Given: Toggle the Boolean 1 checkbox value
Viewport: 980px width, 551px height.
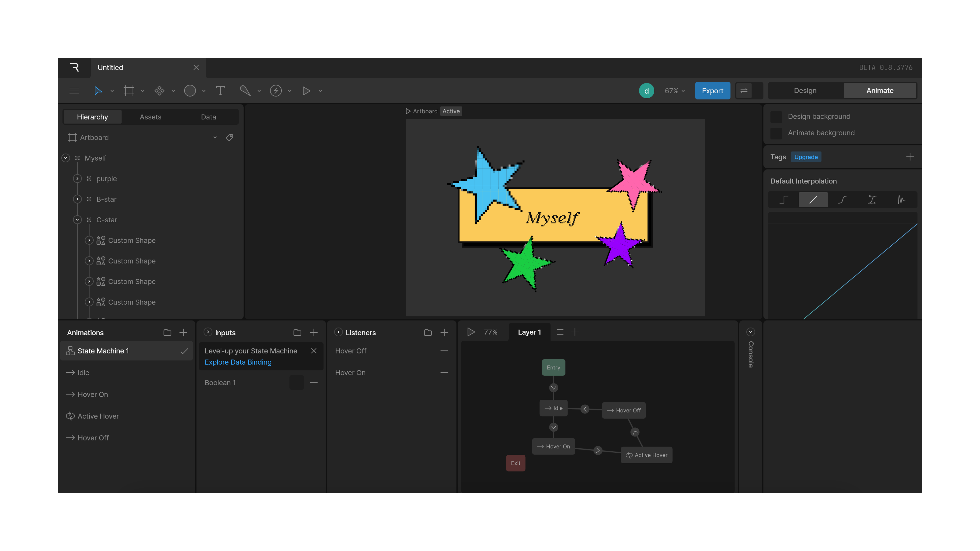Looking at the screenshot, I should click(x=297, y=383).
